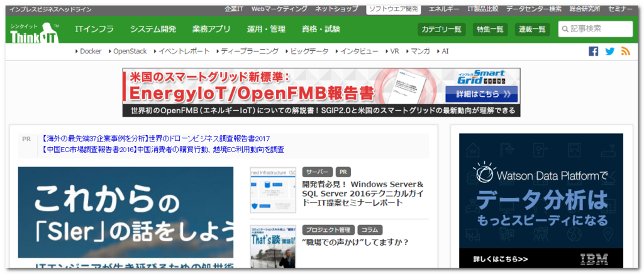
Task: Go to セミナー in top bar
Action: pos(620,9)
